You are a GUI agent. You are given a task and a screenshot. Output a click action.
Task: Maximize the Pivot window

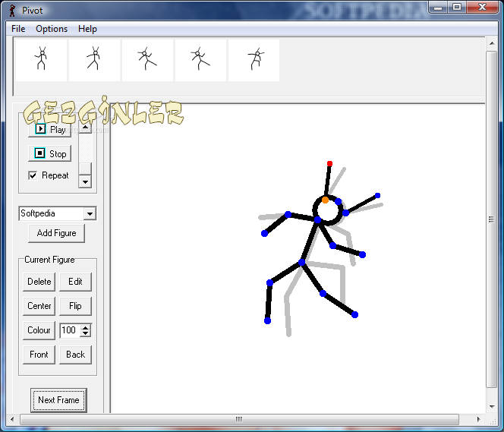(456, 7)
